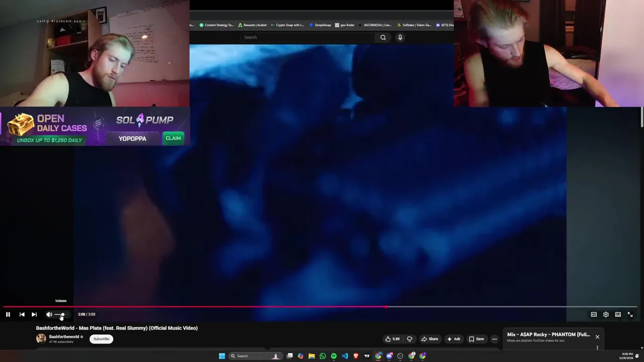Click the YouTube search field
Image resolution: width=644 pixels, height=362 pixels.
308,37
